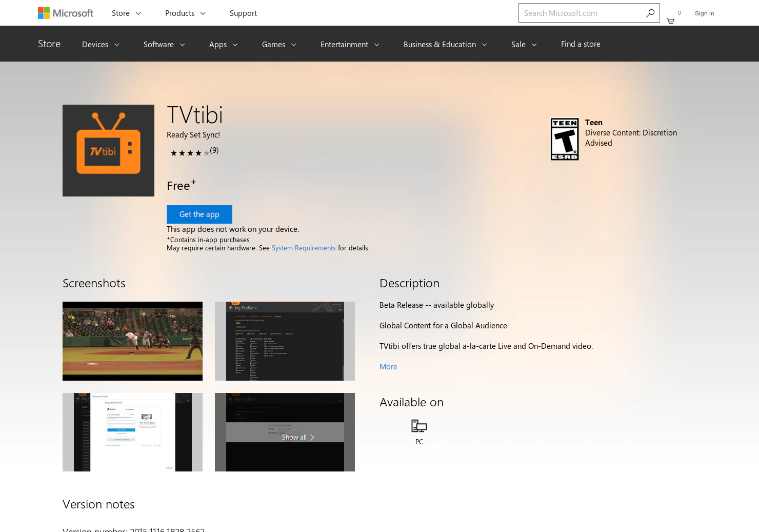The height and width of the screenshot is (532, 759).
Task: Click the Microsoft logo
Action: [66, 13]
